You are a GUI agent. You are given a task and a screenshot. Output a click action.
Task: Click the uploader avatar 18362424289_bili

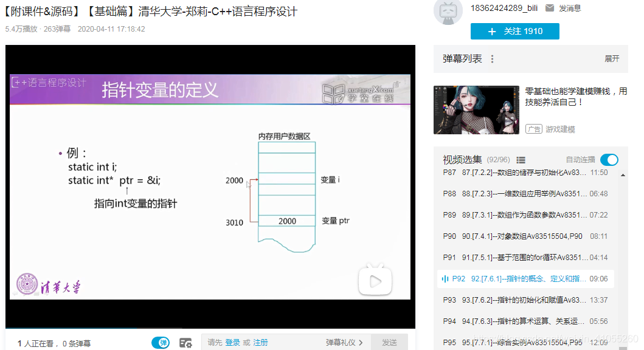(x=448, y=13)
